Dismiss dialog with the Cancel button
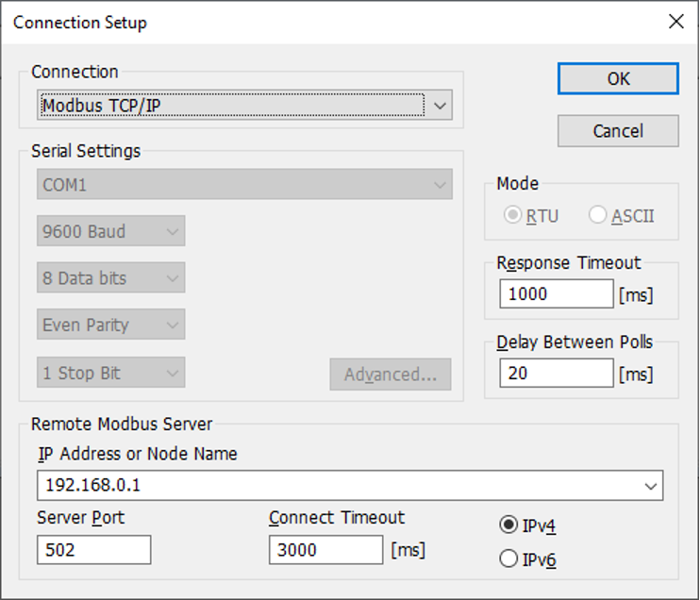Screen dimensions: 700x600 click(618, 131)
